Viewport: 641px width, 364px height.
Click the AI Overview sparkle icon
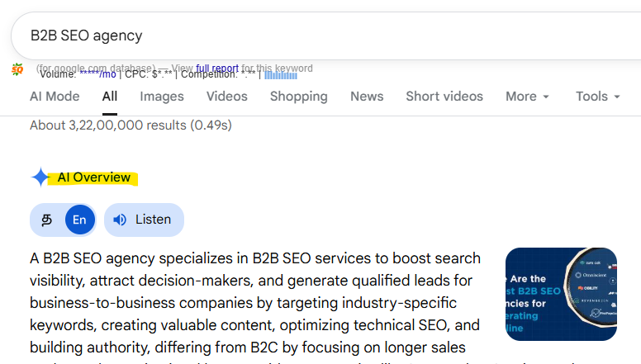[40, 177]
